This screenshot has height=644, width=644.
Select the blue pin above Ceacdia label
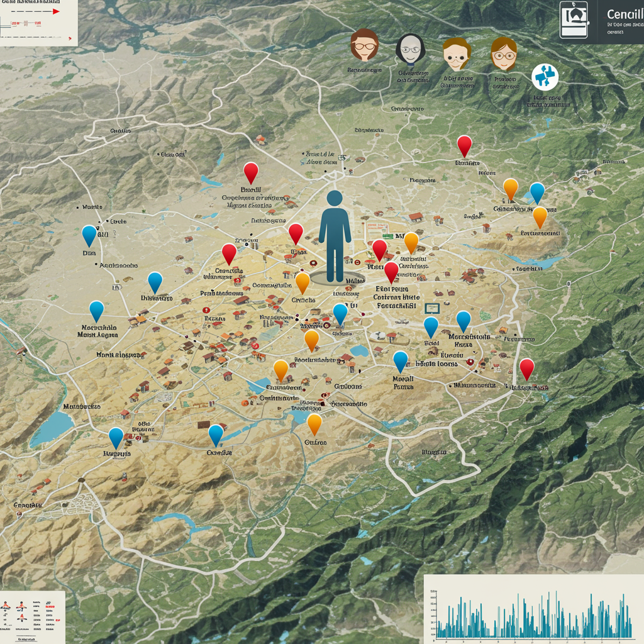click(x=216, y=434)
